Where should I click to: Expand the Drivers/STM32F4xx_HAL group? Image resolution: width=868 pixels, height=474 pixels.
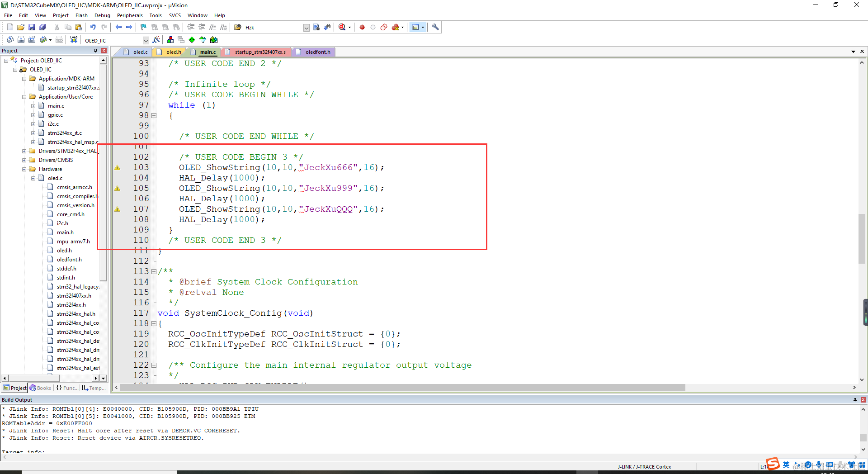[24, 151]
